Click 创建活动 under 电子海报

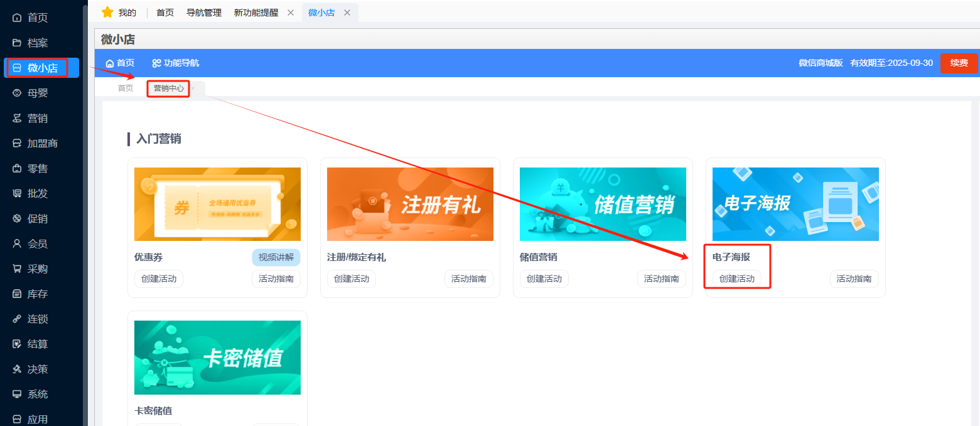737,279
